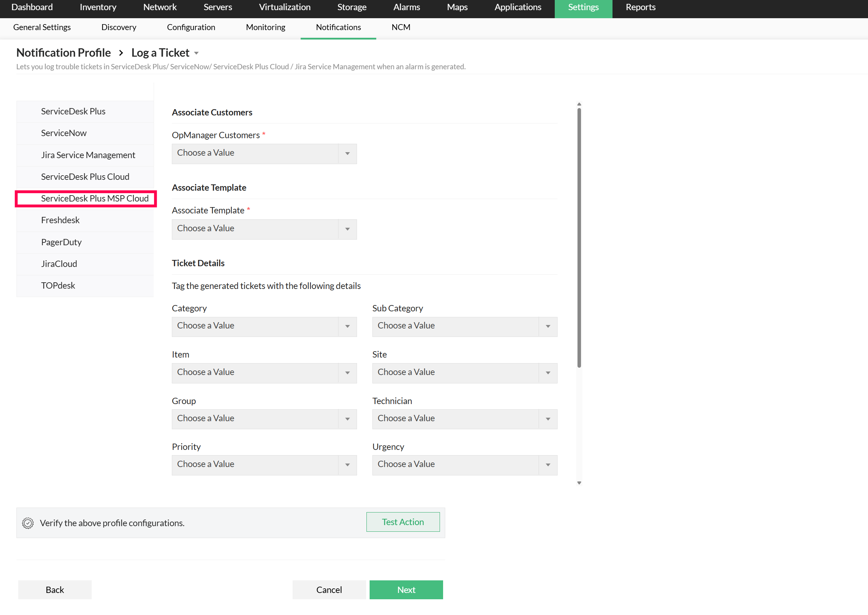Image resolution: width=868 pixels, height=615 pixels.
Task: Open the Priority dropdown
Action: click(264, 465)
